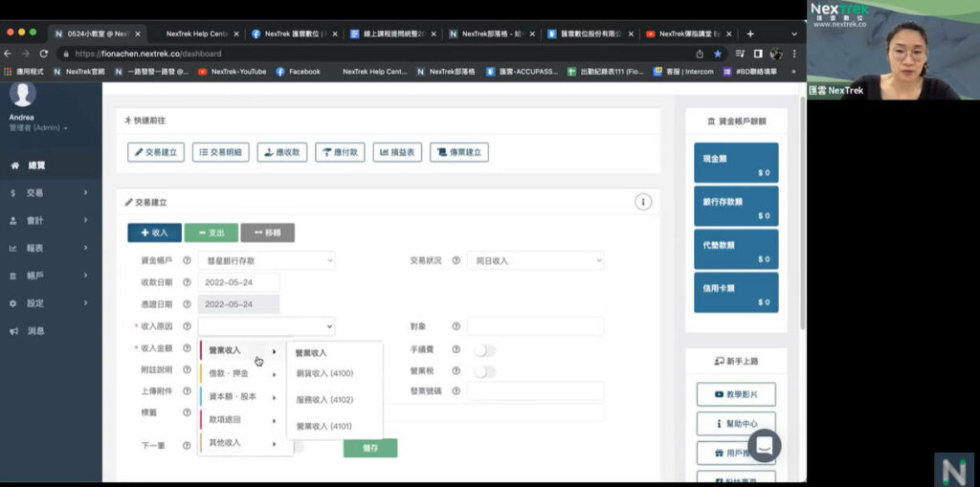Click 交易明細 quick link button
Screen dimensions: 980x487
click(x=221, y=152)
